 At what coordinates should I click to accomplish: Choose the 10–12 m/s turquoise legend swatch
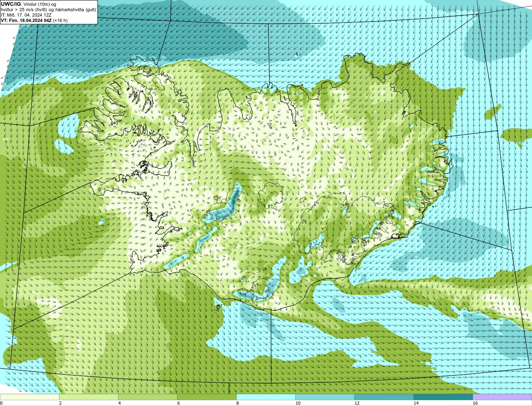[x=325, y=397]
